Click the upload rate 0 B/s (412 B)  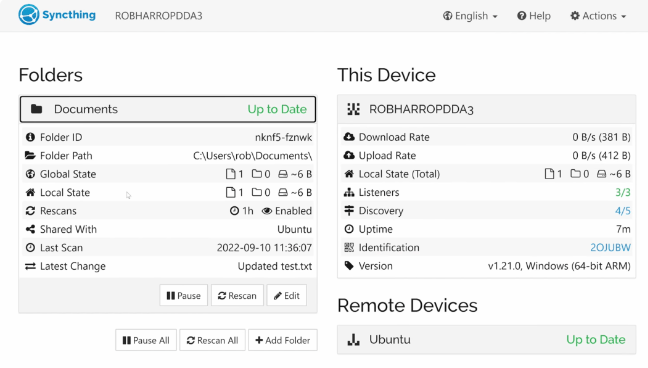point(601,155)
